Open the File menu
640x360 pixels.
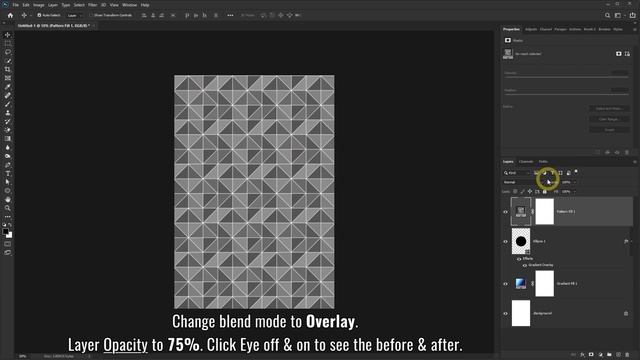coord(16,5)
